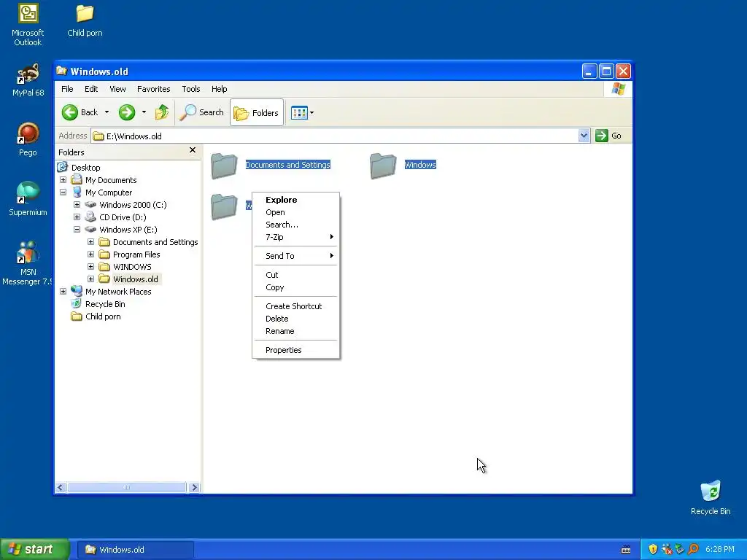
Task: Select My Computer in folder tree
Action: click(109, 192)
